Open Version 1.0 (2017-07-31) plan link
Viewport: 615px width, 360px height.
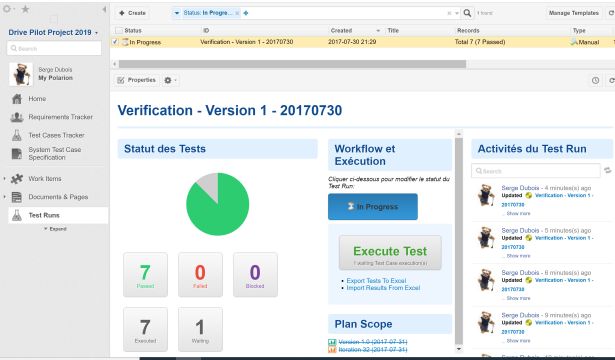tap(373, 342)
